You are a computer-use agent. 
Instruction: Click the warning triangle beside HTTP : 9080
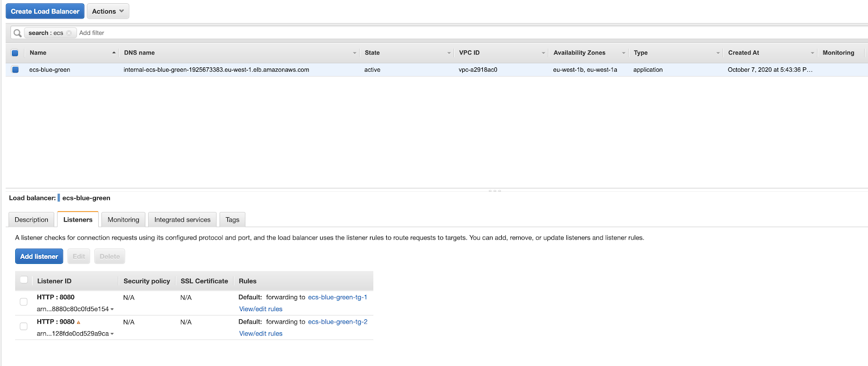click(79, 323)
